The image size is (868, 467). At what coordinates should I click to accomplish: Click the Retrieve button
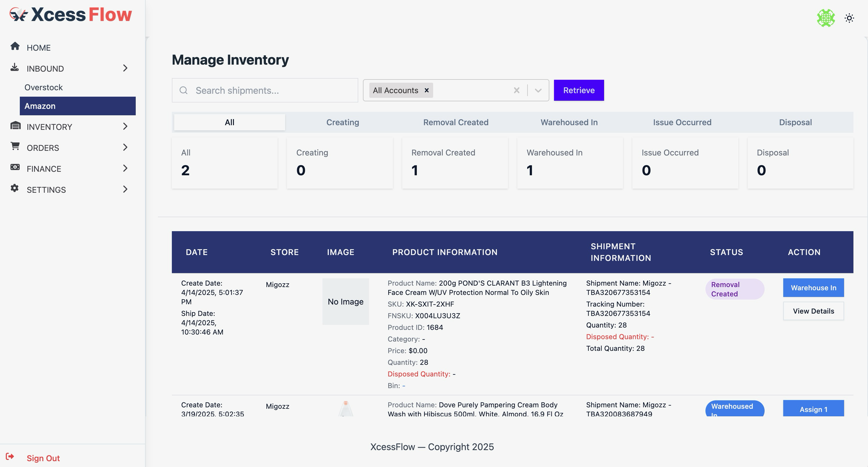click(579, 90)
